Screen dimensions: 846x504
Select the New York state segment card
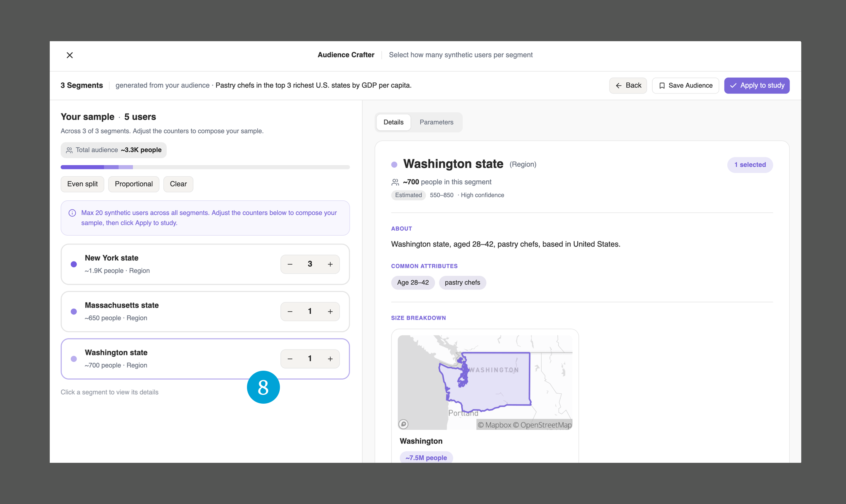pos(205,264)
